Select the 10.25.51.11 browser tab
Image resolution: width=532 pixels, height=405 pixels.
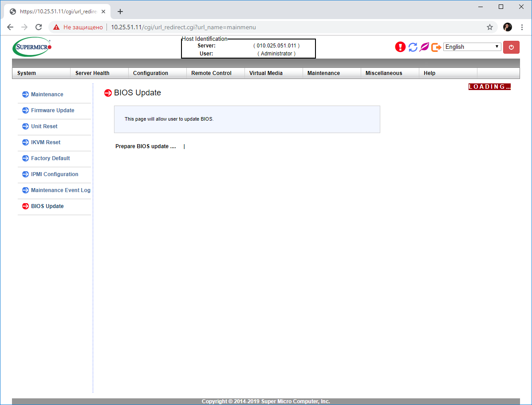(58, 12)
